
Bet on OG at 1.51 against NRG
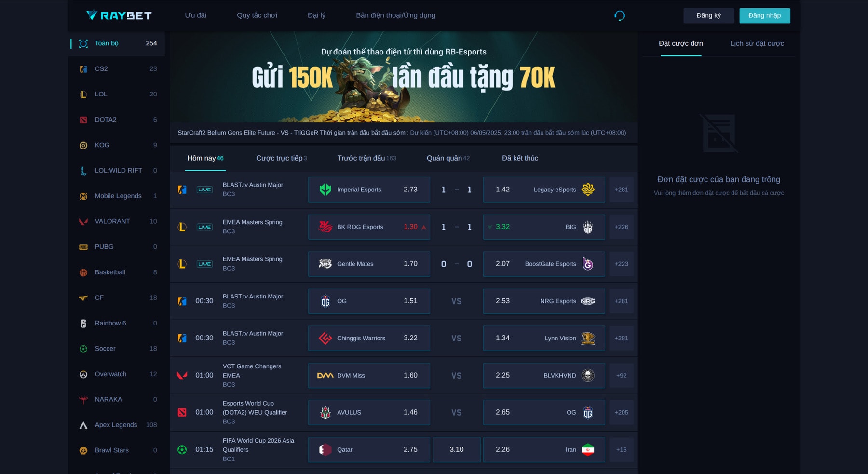click(x=369, y=301)
